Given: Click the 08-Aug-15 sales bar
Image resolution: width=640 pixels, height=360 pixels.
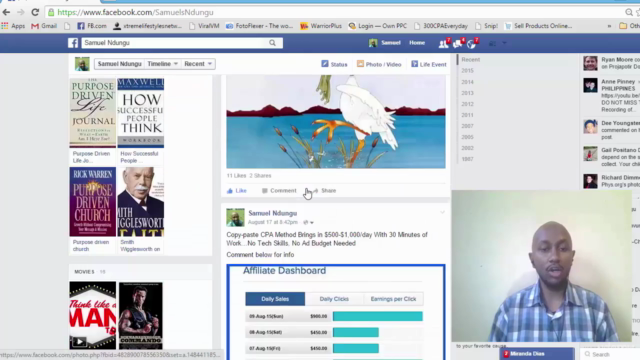Looking at the screenshot, I should pyautogui.click(x=356, y=332).
